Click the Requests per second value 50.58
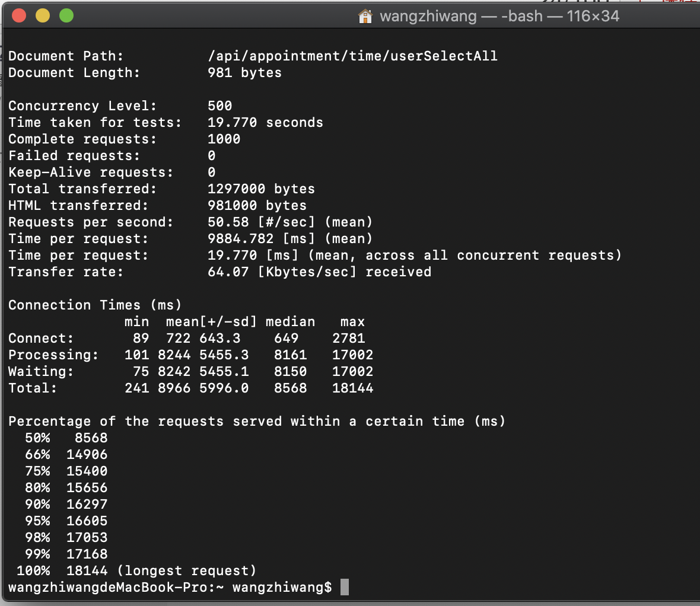This screenshot has width=700, height=606. [x=230, y=222]
